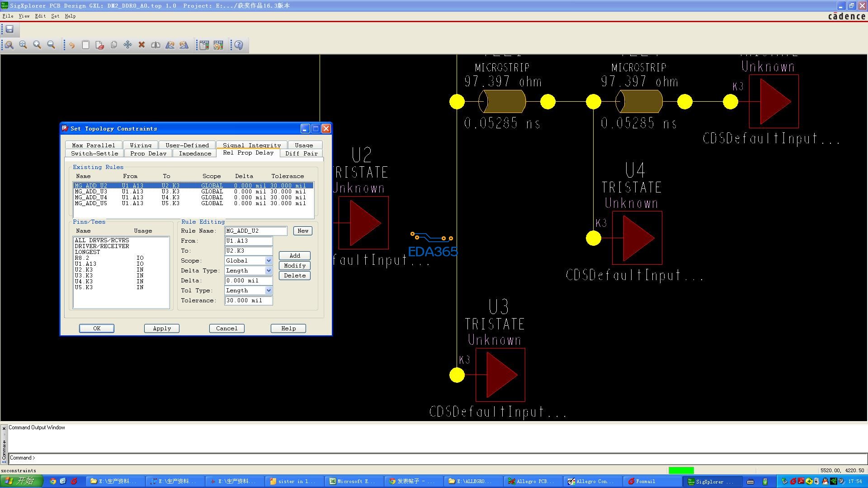The height and width of the screenshot is (488, 868).
Task: Click the red X Delete tool
Action: (142, 45)
